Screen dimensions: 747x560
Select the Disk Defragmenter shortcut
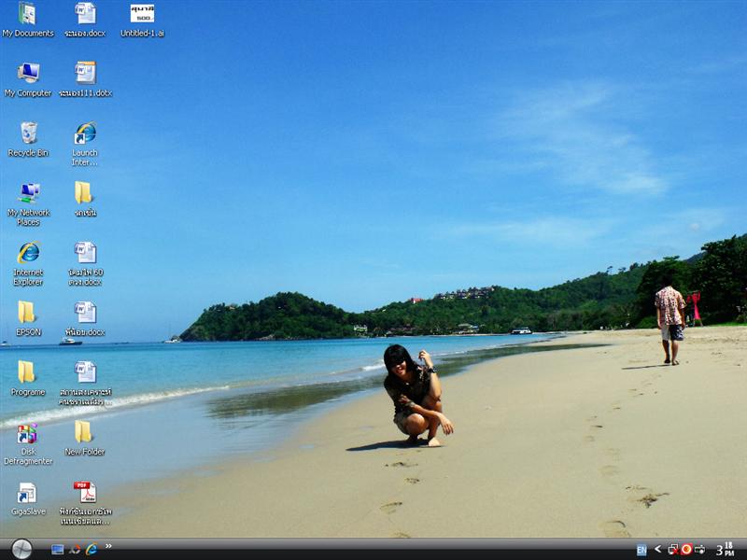click(27, 433)
